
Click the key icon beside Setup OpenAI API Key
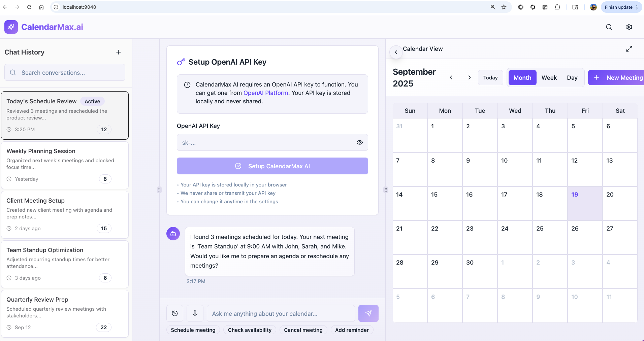click(181, 62)
